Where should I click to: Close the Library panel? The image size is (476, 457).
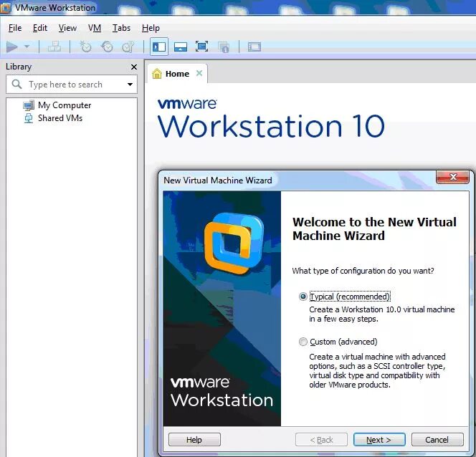pyautogui.click(x=133, y=67)
